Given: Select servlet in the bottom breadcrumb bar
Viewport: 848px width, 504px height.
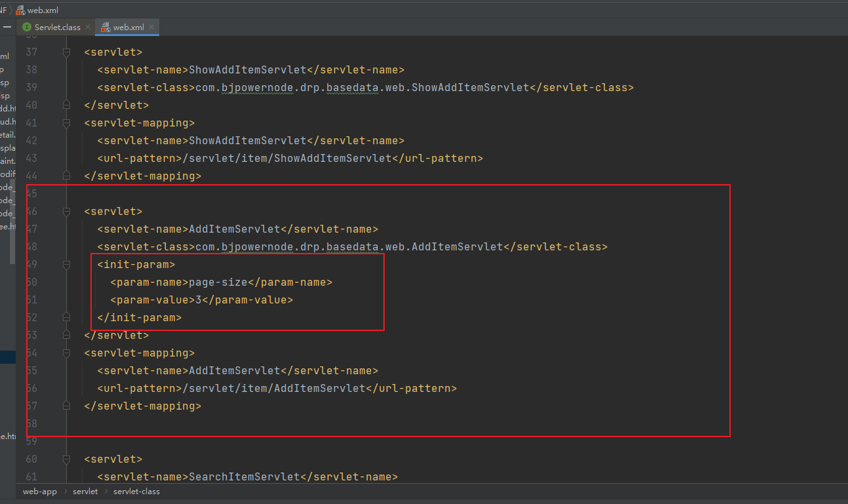Looking at the screenshot, I should click(85, 491).
